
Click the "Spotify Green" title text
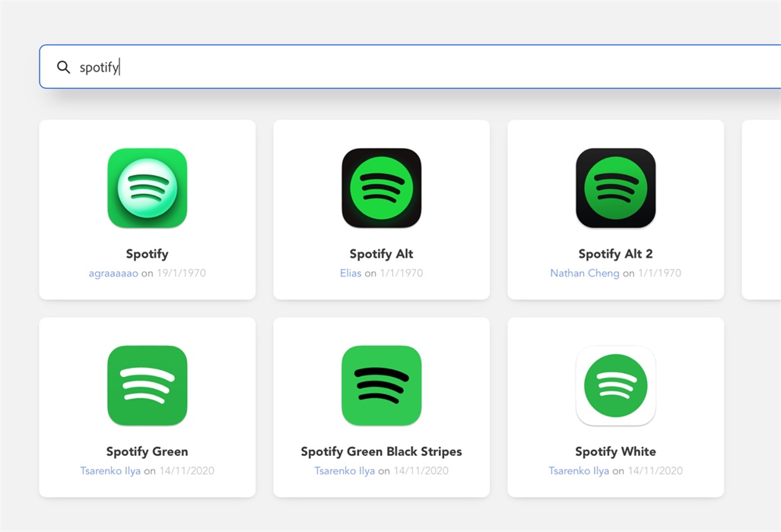[148, 451]
